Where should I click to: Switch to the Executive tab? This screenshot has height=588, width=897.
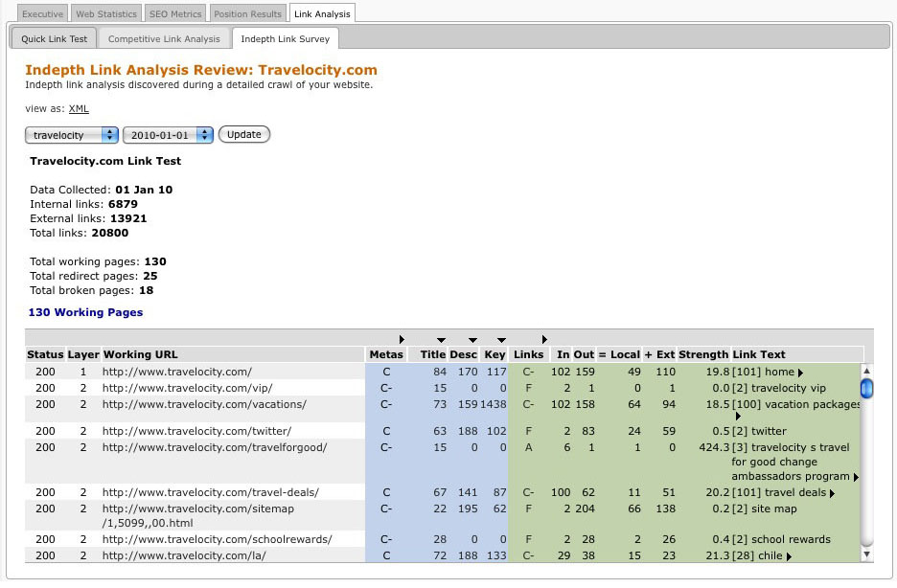42,13
